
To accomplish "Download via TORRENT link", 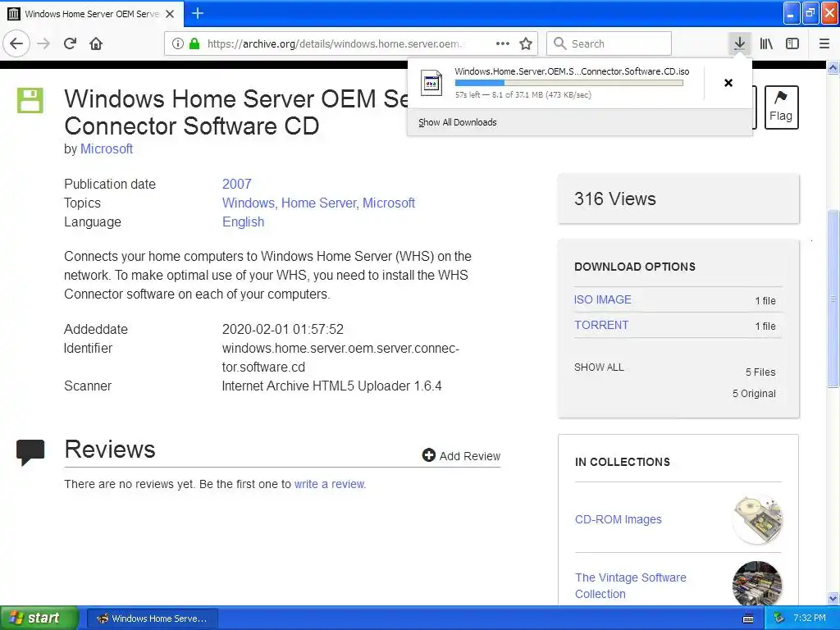I will [x=601, y=325].
